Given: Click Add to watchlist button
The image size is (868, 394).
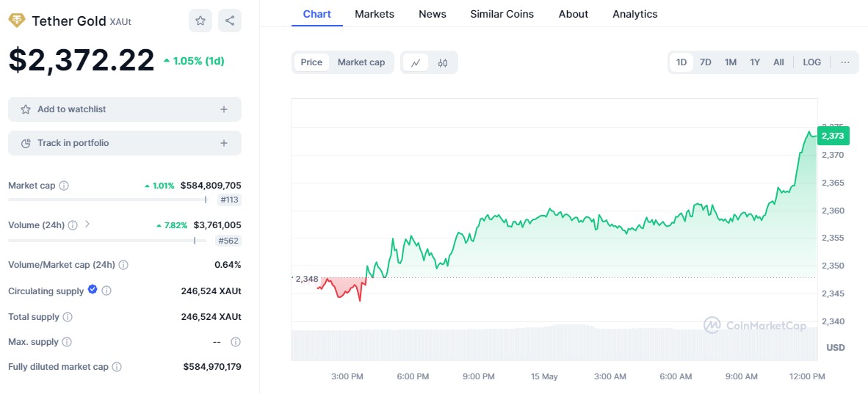Looking at the screenshot, I should (124, 109).
